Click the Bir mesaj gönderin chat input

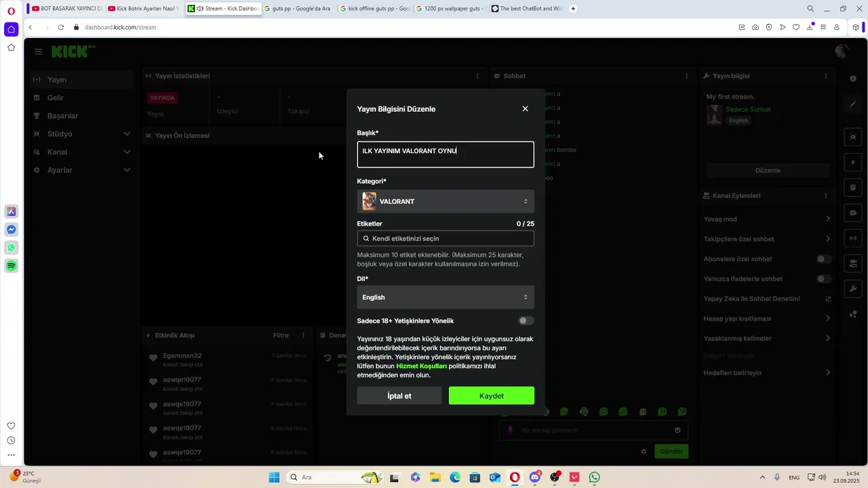click(x=594, y=430)
